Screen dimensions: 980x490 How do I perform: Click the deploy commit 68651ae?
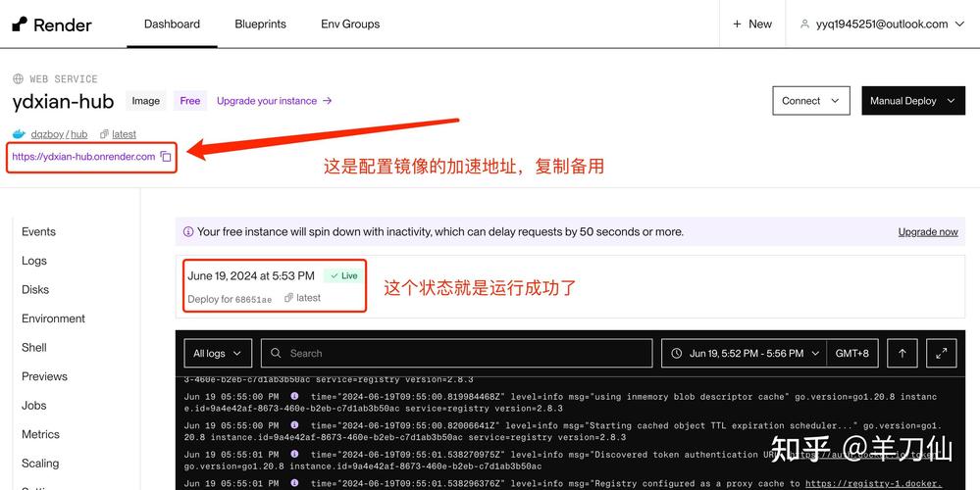click(x=253, y=300)
